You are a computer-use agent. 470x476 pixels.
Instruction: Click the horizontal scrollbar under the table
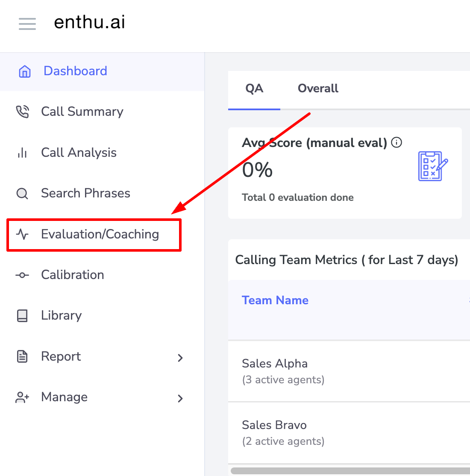[x=350, y=471]
